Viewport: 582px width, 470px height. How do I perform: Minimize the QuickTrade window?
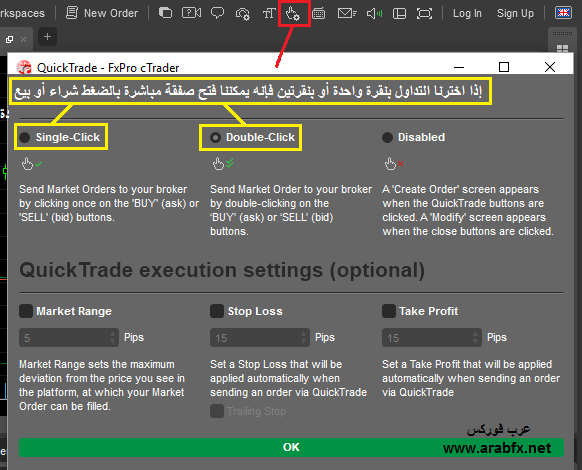point(459,68)
